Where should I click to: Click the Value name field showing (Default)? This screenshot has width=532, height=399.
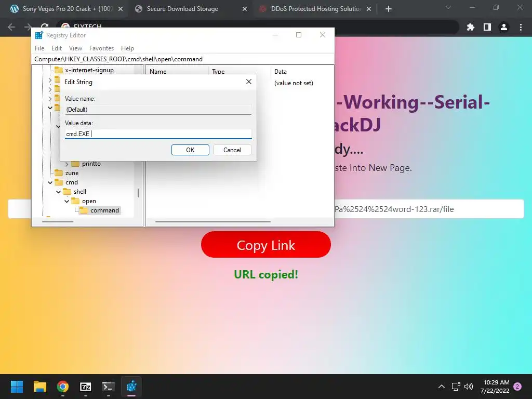[158, 109]
